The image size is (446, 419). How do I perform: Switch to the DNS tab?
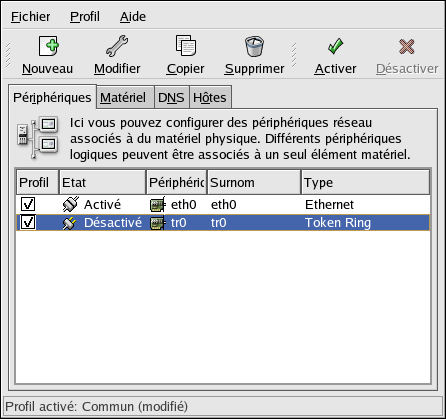(x=172, y=98)
